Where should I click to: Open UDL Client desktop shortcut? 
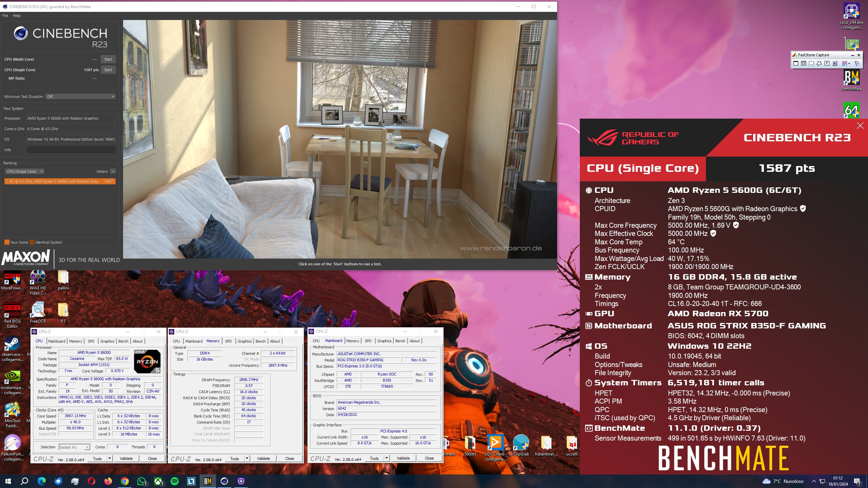495,448
